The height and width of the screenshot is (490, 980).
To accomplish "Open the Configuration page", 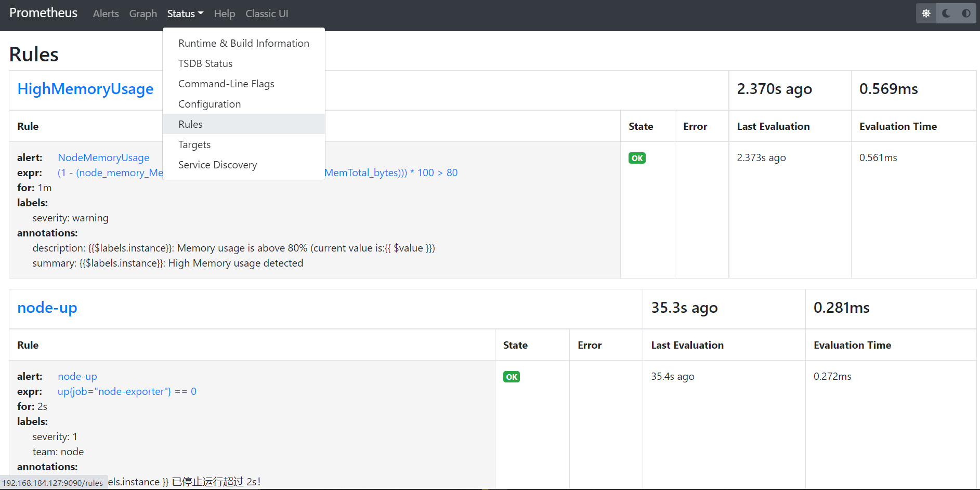I will point(210,103).
